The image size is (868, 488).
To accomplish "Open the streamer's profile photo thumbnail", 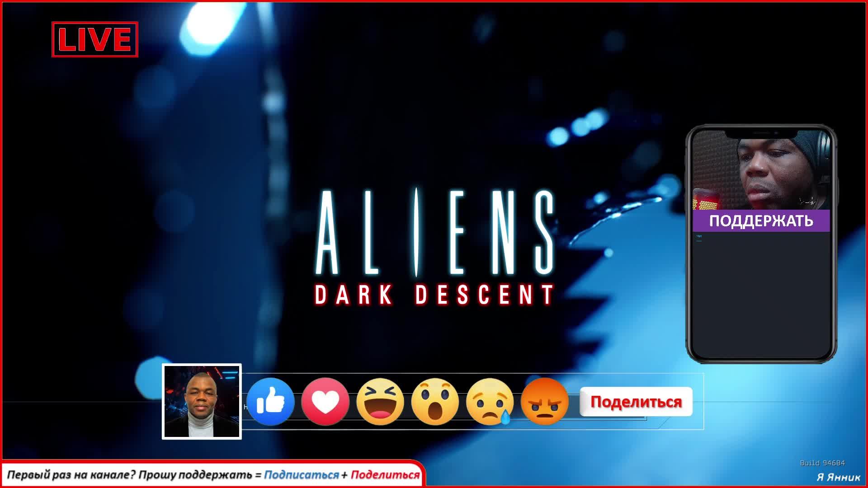I will [x=202, y=402].
